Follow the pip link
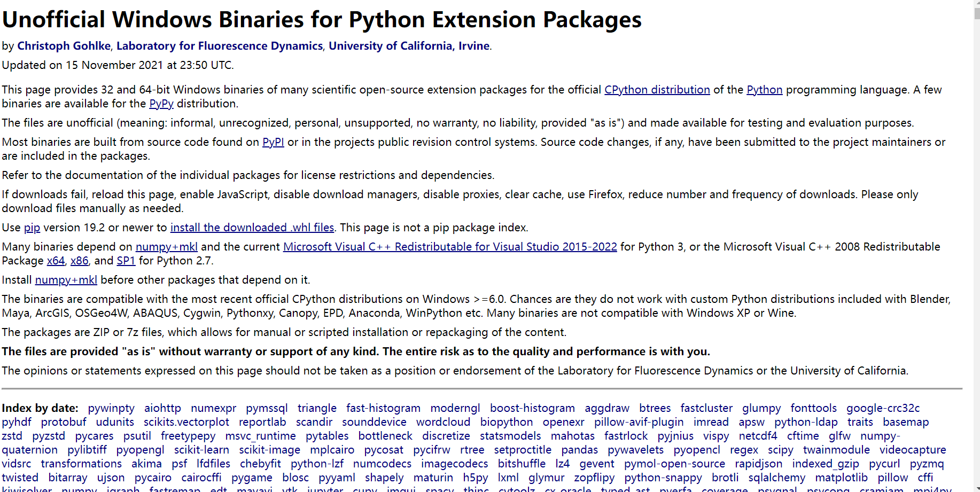This screenshot has height=492, width=980. point(32,228)
